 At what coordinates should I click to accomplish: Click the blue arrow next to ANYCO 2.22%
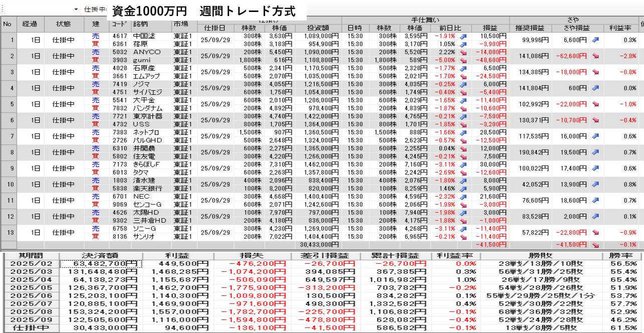click(x=463, y=52)
